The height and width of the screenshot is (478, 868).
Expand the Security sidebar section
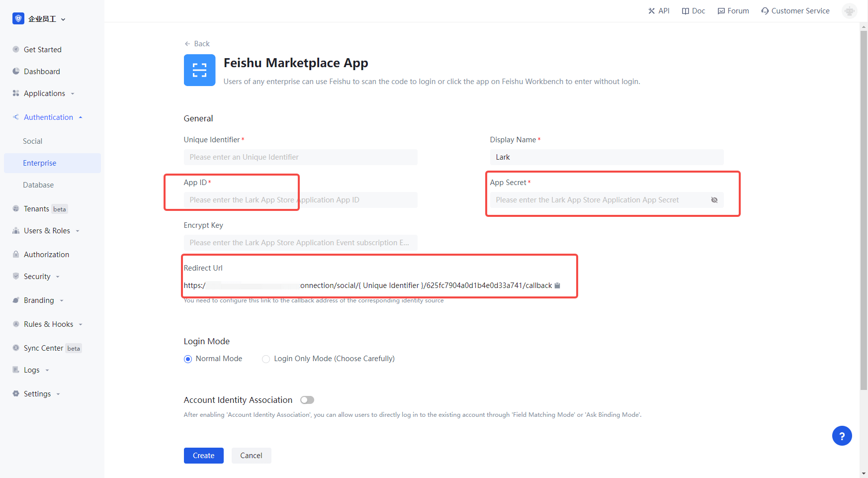pos(37,277)
